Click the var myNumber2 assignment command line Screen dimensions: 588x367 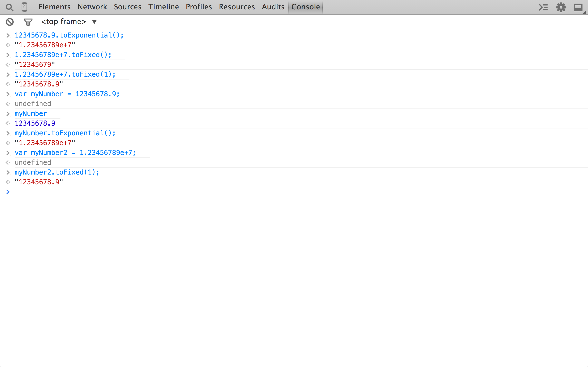pos(75,153)
